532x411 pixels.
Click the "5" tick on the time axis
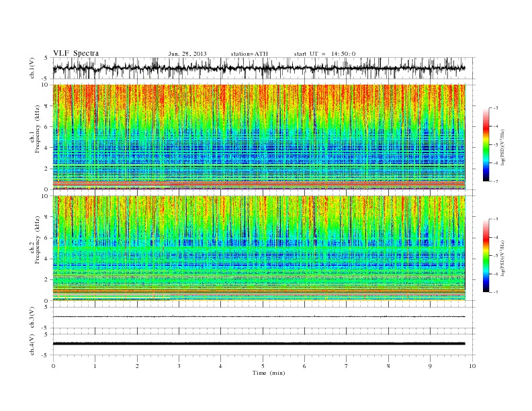(263, 366)
